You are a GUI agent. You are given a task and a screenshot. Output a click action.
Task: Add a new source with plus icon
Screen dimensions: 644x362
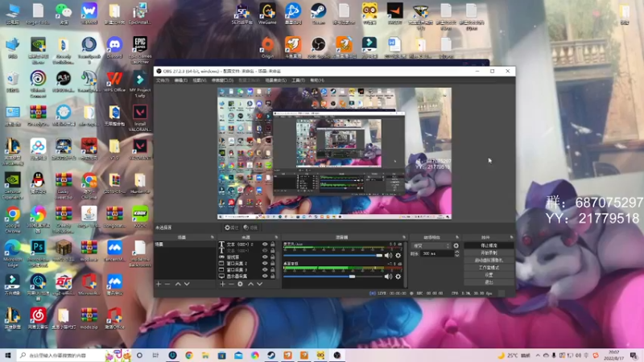click(x=222, y=284)
